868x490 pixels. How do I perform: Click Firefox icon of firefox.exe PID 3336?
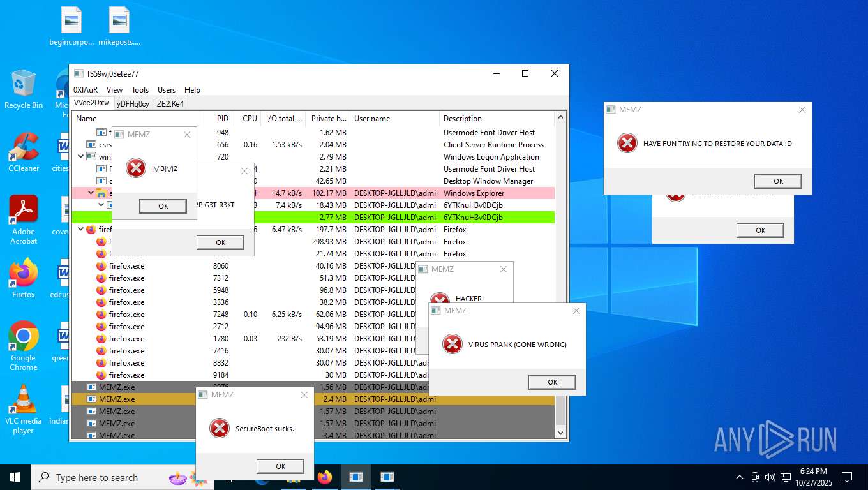pyautogui.click(x=101, y=302)
